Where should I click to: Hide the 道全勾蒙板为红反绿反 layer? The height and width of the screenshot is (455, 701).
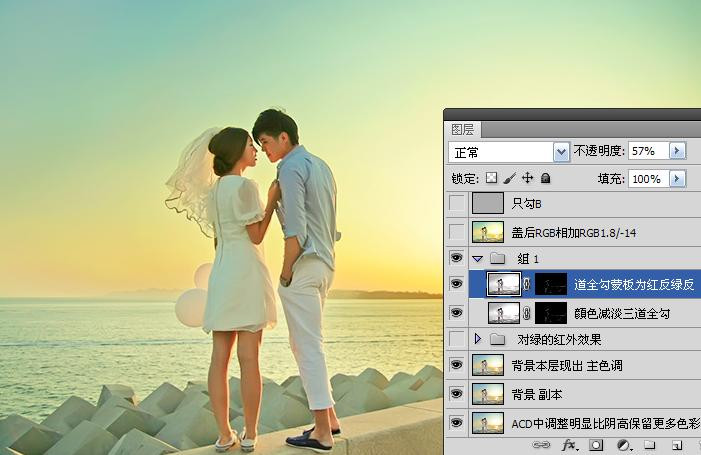(456, 284)
